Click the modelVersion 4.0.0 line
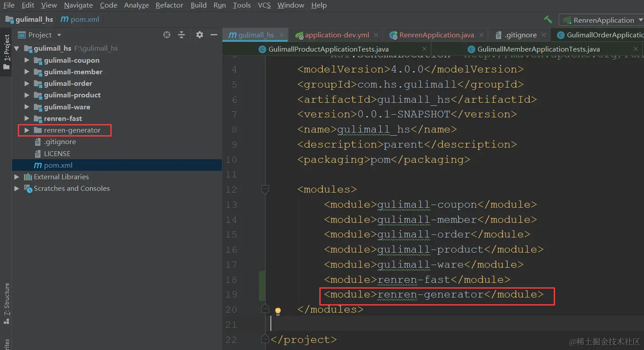This screenshot has width=644, height=350. [x=410, y=69]
